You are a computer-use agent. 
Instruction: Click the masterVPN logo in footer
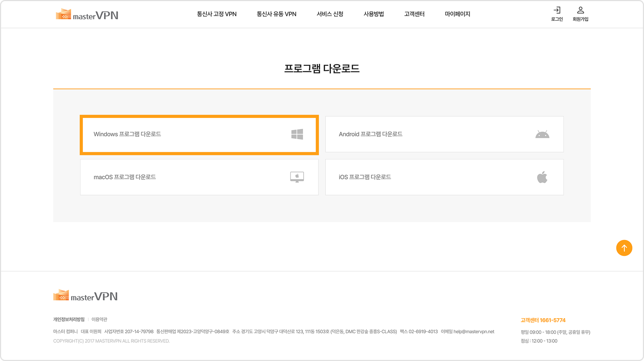[85, 295]
